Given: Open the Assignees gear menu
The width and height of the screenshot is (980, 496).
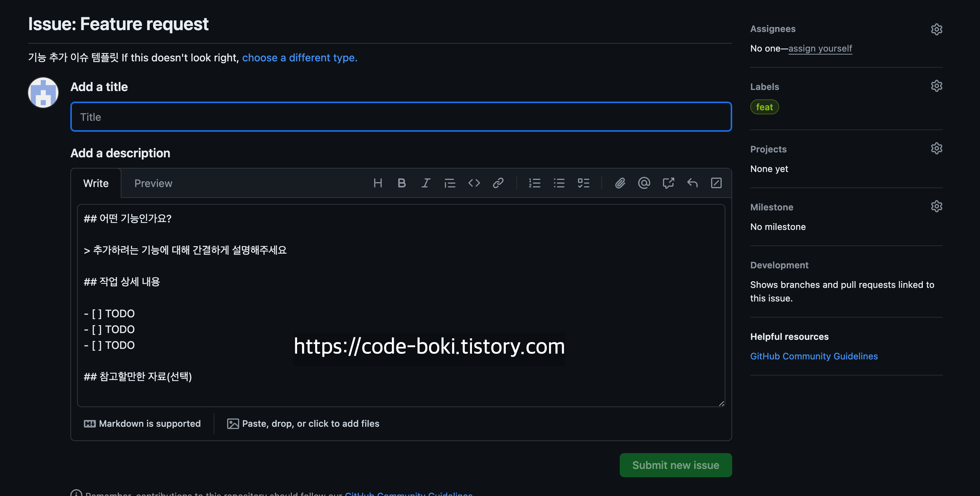Looking at the screenshot, I should pos(936,29).
